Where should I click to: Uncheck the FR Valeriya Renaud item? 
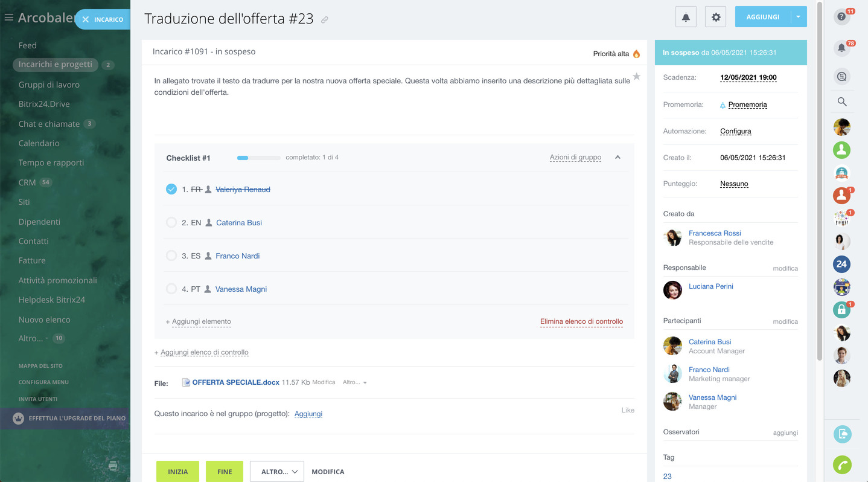click(x=171, y=189)
